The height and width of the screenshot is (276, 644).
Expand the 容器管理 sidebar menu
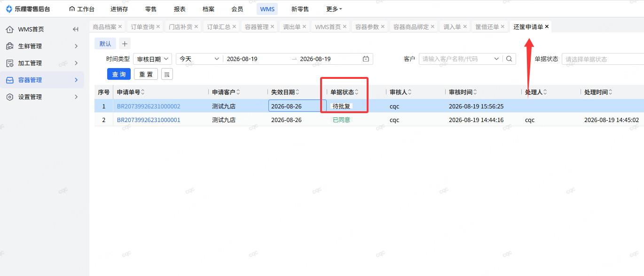coord(76,80)
